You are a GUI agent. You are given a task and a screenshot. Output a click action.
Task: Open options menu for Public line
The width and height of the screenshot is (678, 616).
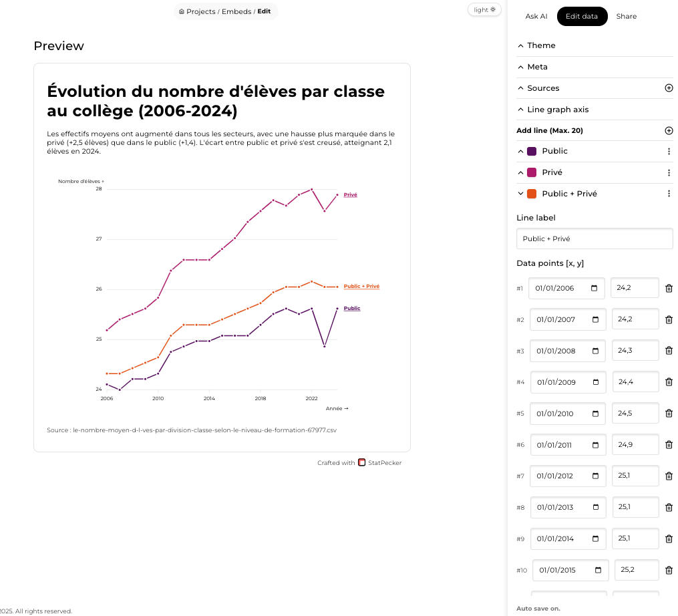(x=669, y=152)
